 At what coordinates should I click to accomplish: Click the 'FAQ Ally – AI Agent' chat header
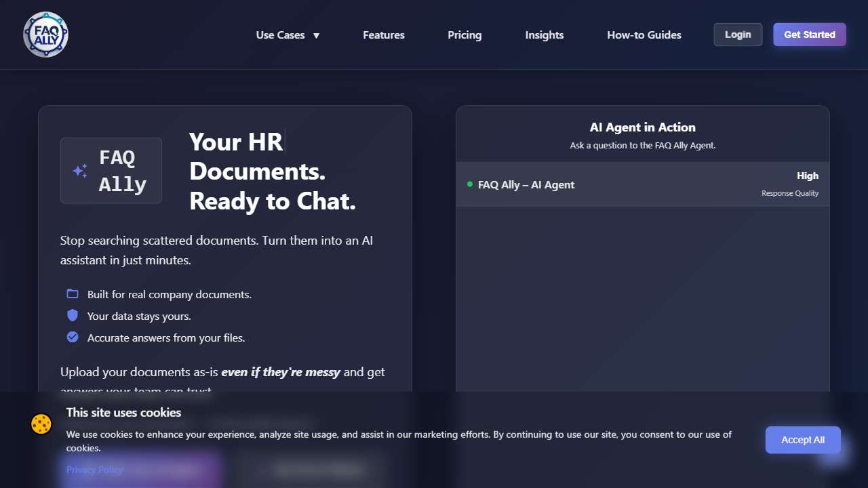click(526, 184)
